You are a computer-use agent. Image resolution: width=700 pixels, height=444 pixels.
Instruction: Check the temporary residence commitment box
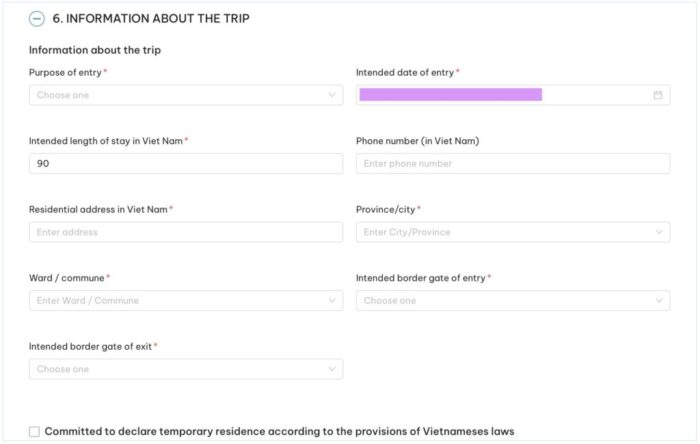click(x=34, y=432)
